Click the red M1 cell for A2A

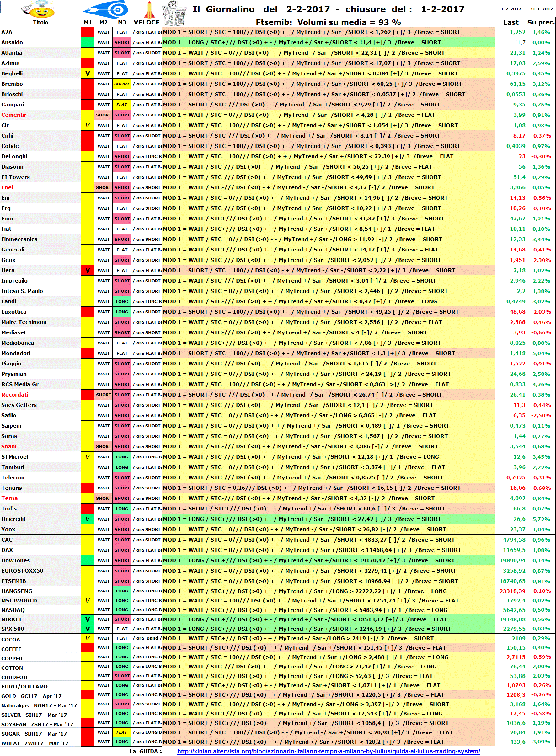[88, 32]
